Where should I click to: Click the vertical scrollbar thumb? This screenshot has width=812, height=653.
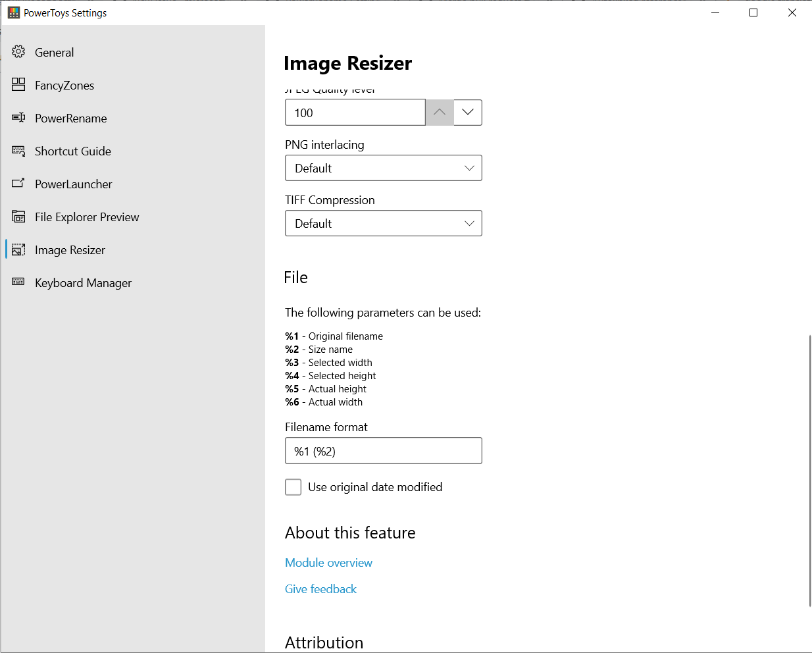[x=809, y=471]
